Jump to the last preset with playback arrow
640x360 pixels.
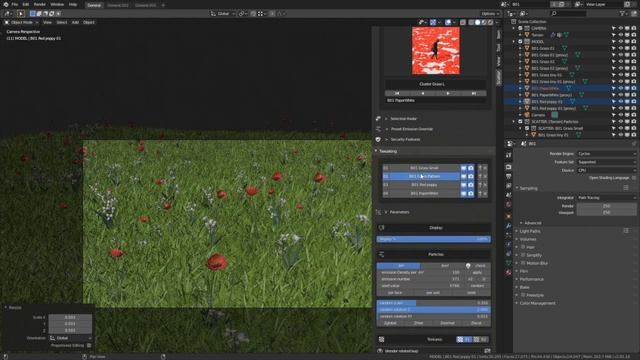473,93
